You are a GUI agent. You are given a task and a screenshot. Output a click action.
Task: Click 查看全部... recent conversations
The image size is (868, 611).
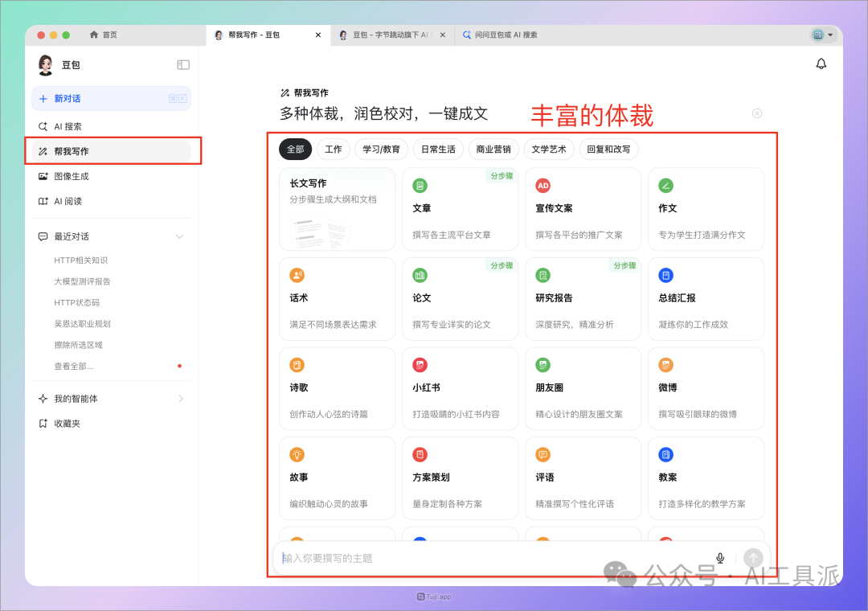(x=74, y=366)
